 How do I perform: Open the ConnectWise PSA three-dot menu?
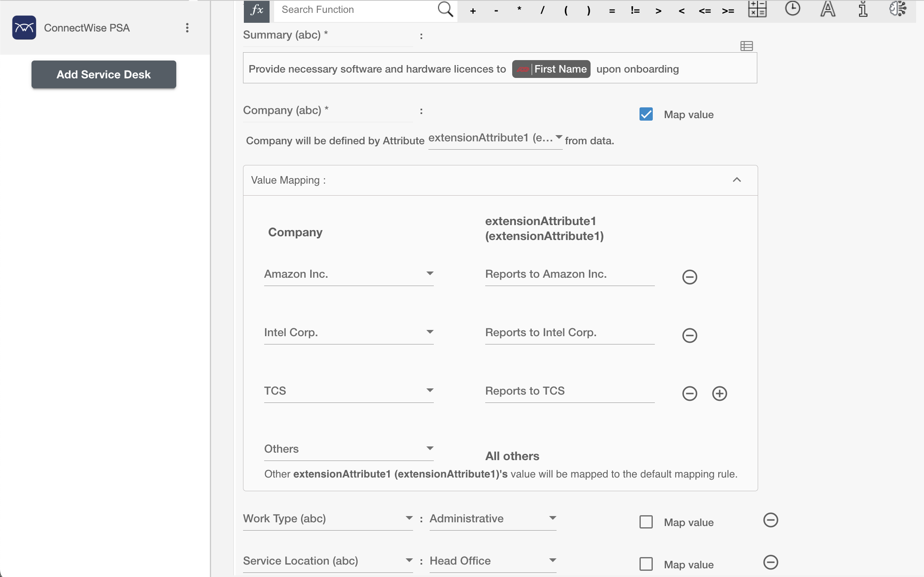point(187,28)
